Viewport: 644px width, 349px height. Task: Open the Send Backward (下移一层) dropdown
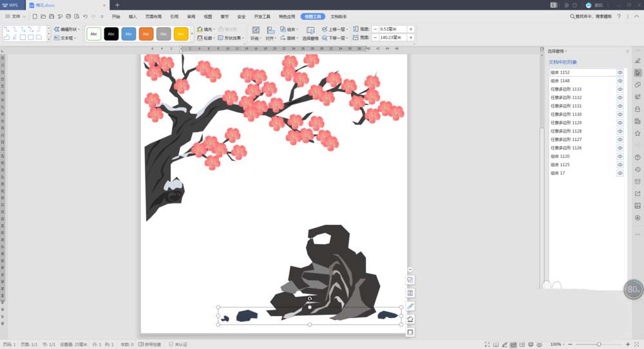[335, 38]
